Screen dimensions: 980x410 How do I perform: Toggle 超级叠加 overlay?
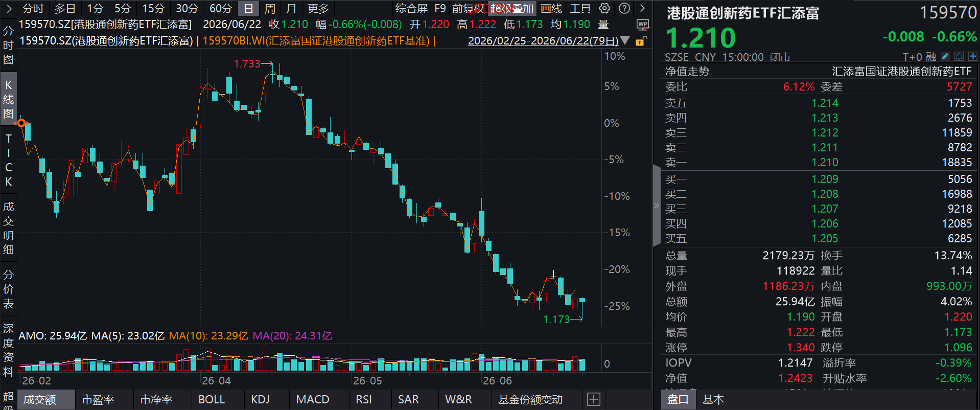(x=512, y=8)
